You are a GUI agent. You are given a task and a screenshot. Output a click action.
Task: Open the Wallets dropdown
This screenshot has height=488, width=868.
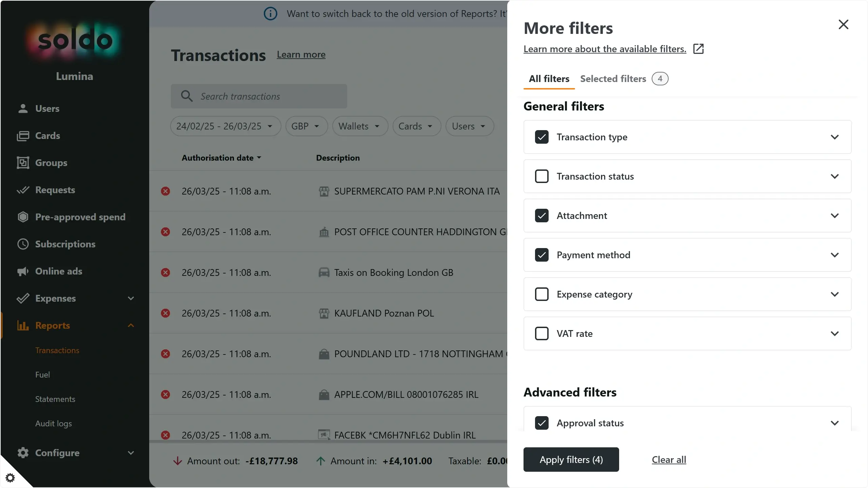click(x=359, y=126)
